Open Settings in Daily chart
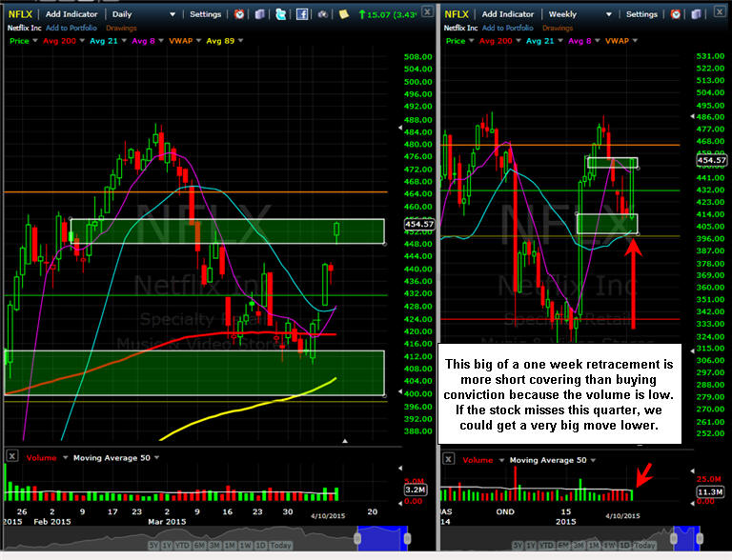This screenshot has height=560, width=732. [206, 14]
